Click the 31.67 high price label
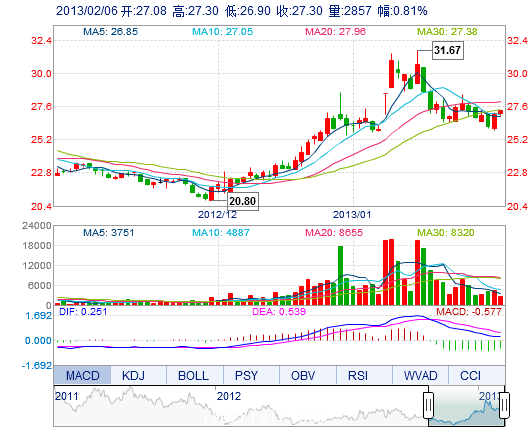Image resolution: width=530 pixels, height=427 pixels. pyautogui.click(x=448, y=50)
